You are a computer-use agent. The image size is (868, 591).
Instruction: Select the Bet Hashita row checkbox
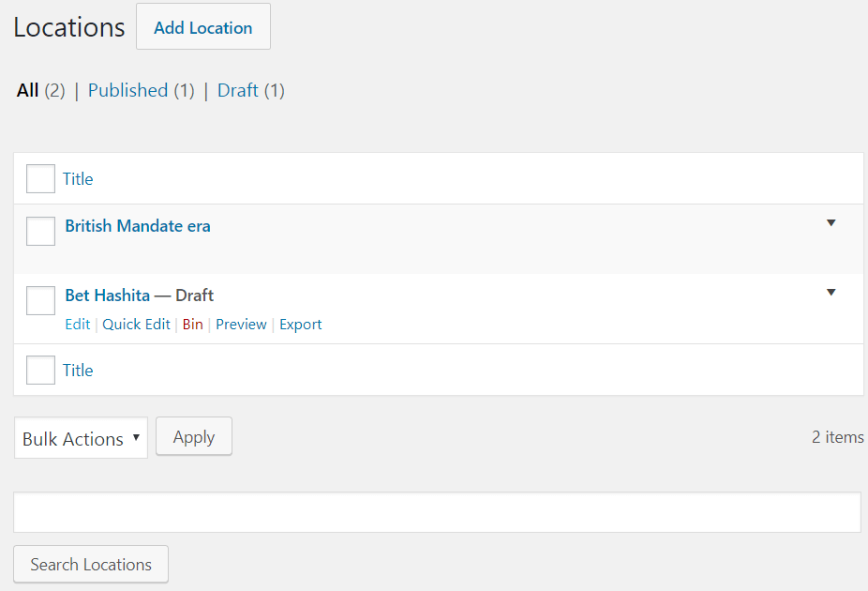(40, 300)
